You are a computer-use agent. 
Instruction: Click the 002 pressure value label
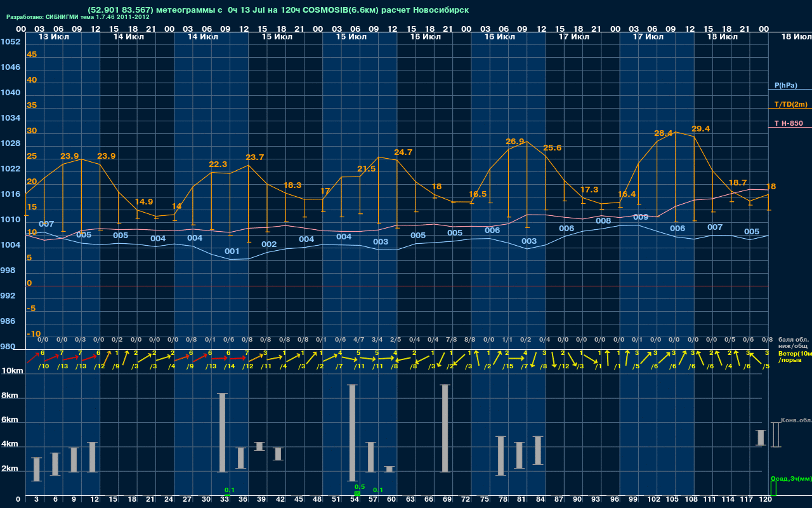[x=269, y=244]
